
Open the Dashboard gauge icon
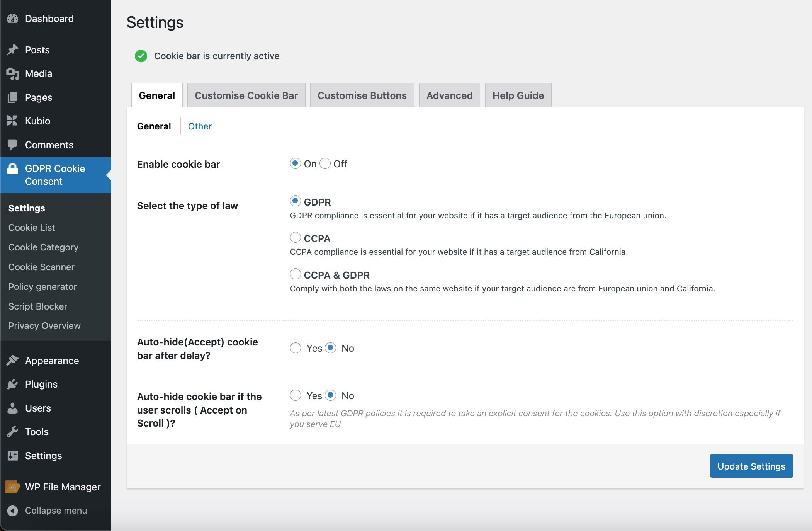coord(12,19)
